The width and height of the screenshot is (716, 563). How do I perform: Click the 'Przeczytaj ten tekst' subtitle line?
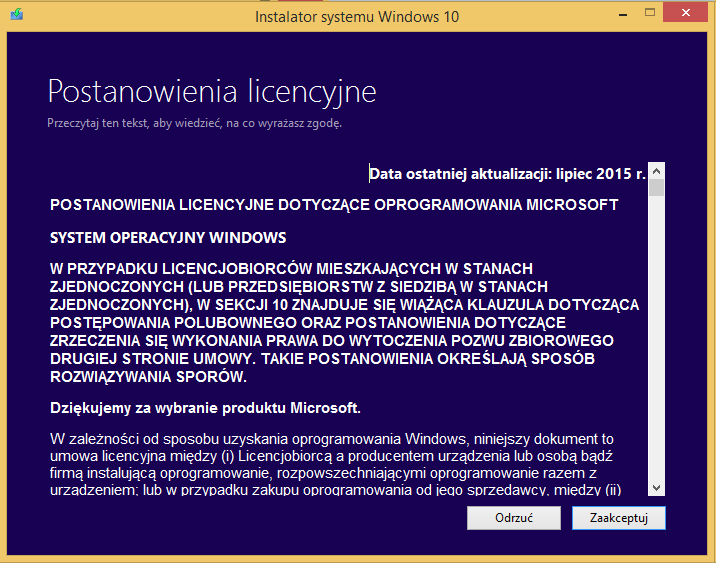coord(194,124)
